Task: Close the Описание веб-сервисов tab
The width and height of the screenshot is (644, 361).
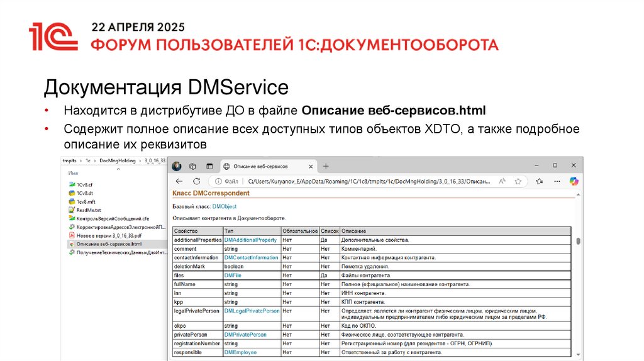Action: click(x=311, y=166)
